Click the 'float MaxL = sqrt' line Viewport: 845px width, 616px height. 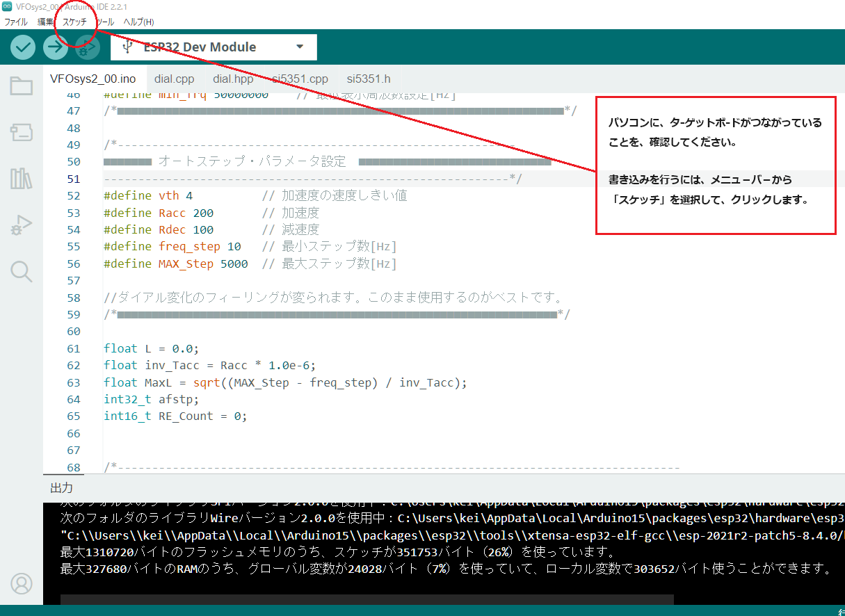tap(286, 382)
